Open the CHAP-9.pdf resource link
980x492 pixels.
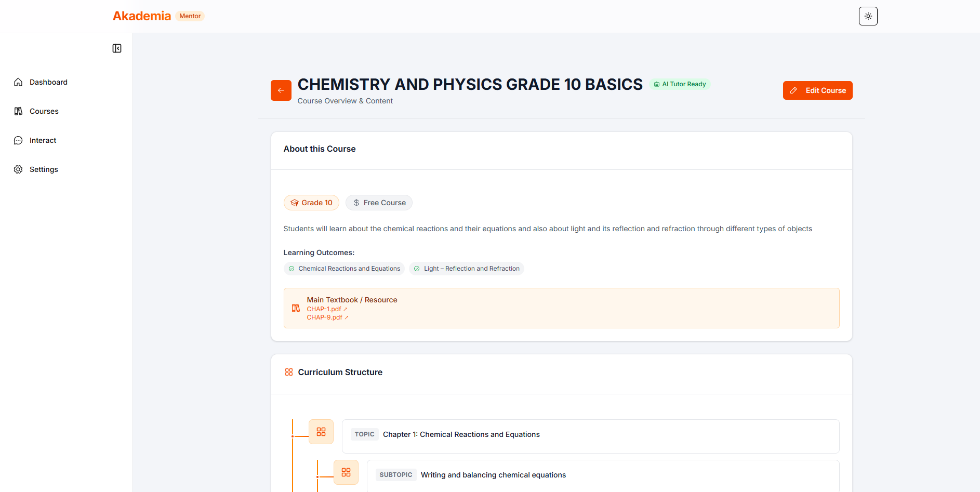click(x=325, y=317)
